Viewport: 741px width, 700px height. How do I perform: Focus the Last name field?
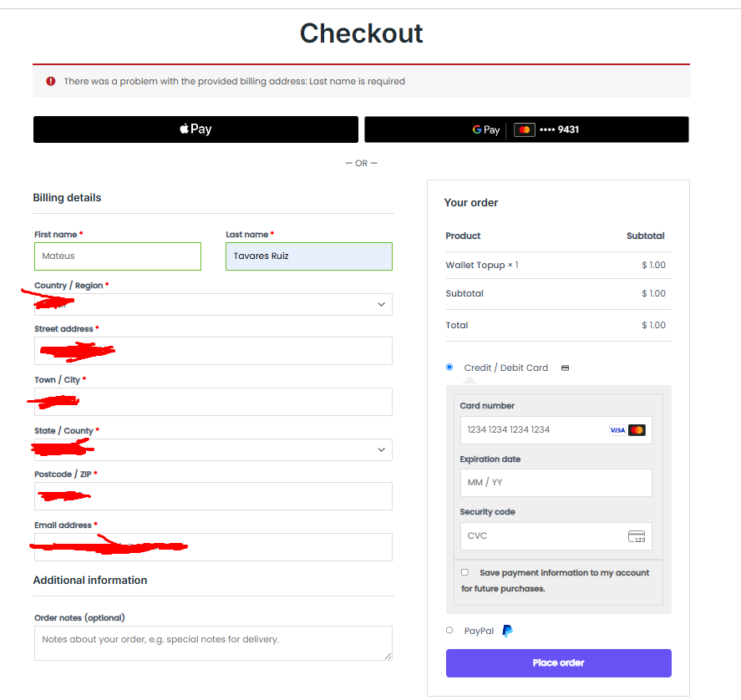point(309,256)
